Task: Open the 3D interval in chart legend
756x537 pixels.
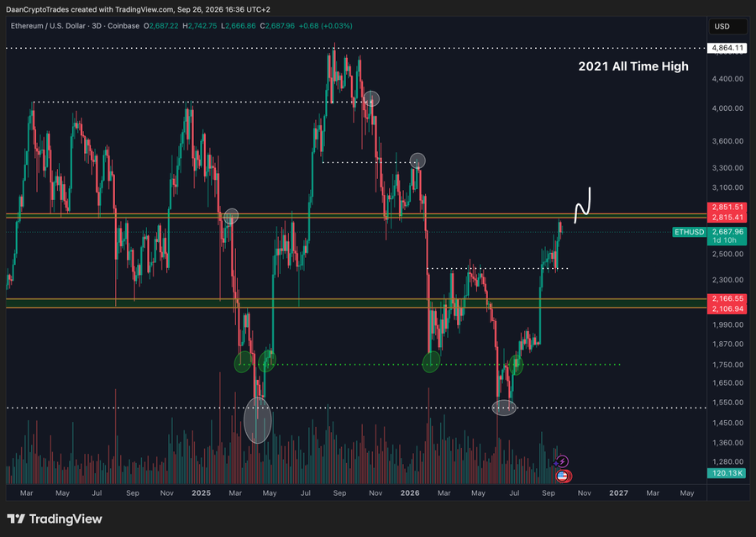Action: pyautogui.click(x=97, y=26)
